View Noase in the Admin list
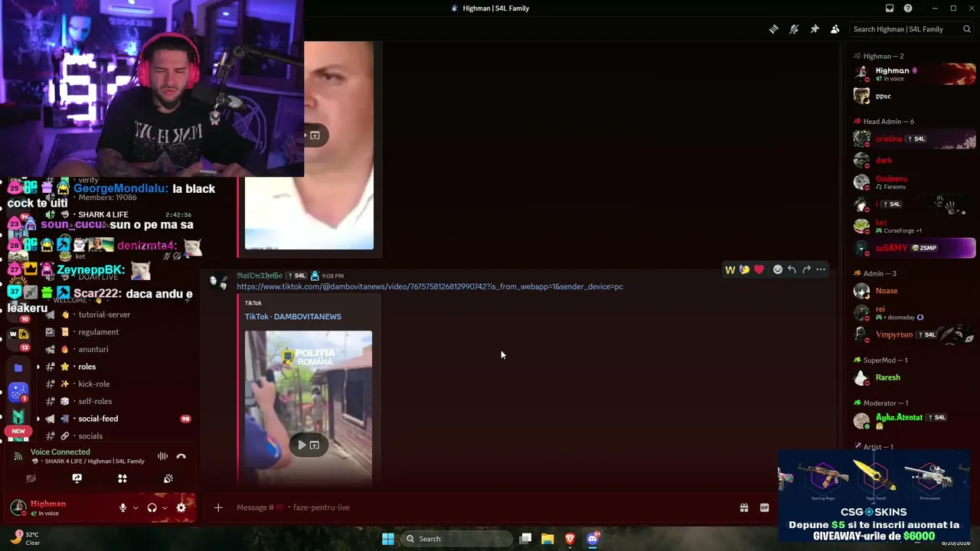980x551 pixels. point(914,291)
